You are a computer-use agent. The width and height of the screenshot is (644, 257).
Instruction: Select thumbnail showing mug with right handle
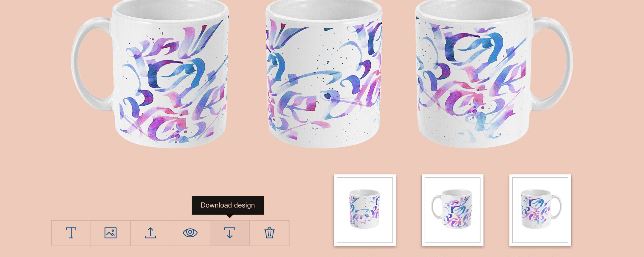(x=540, y=210)
